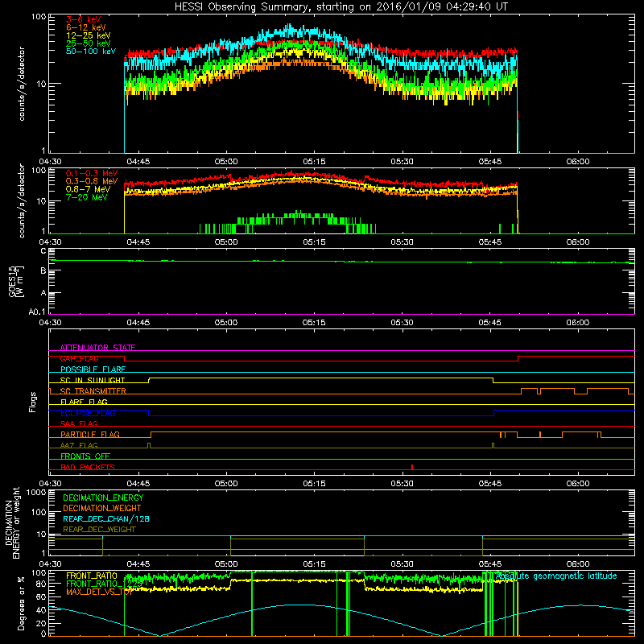This screenshot has height=644, width=644.
Task: Select the SC_IN_SUNLIGHT flag label
Action: (93, 380)
